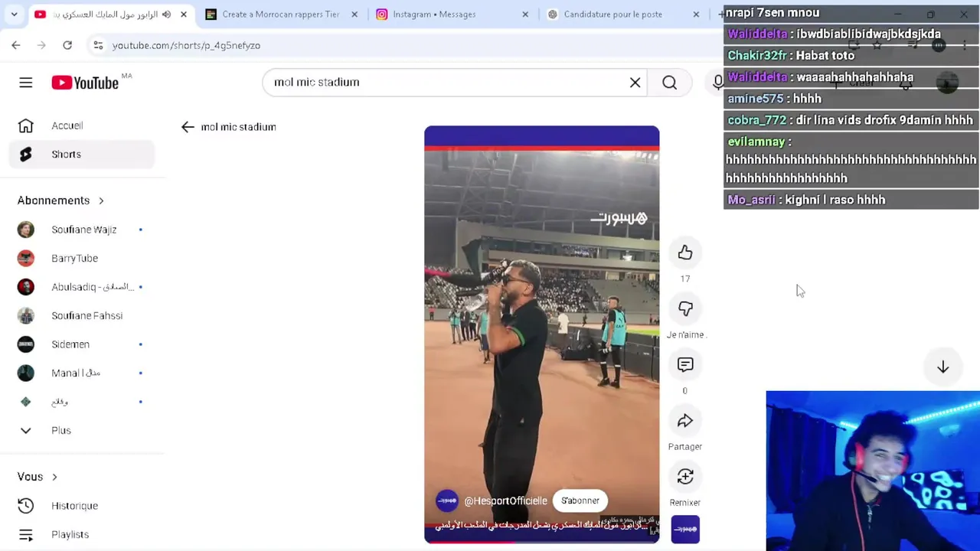Open the Vous section chevron

(x=54, y=477)
